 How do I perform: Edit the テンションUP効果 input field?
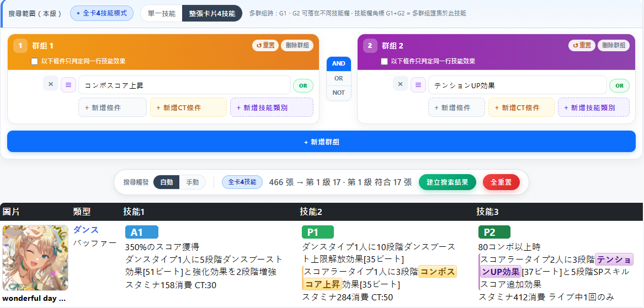(517, 85)
